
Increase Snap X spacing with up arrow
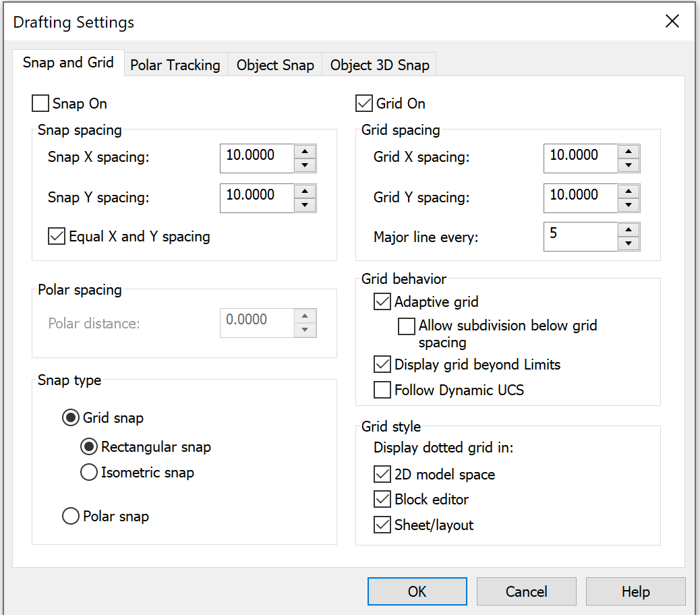[x=305, y=152]
